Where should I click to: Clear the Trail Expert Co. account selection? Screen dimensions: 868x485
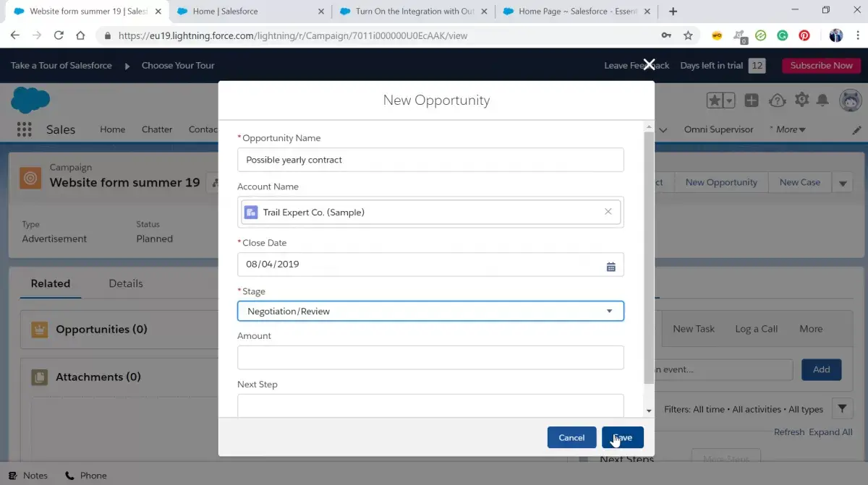pos(608,212)
